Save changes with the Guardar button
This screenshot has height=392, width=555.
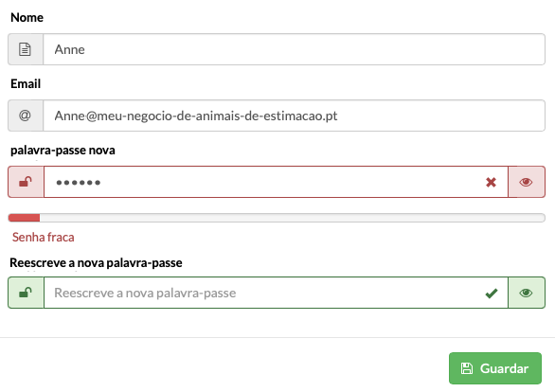(x=495, y=368)
